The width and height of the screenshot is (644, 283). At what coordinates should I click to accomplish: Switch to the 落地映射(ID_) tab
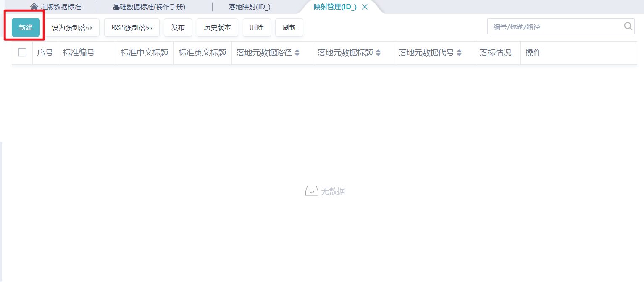249,6
